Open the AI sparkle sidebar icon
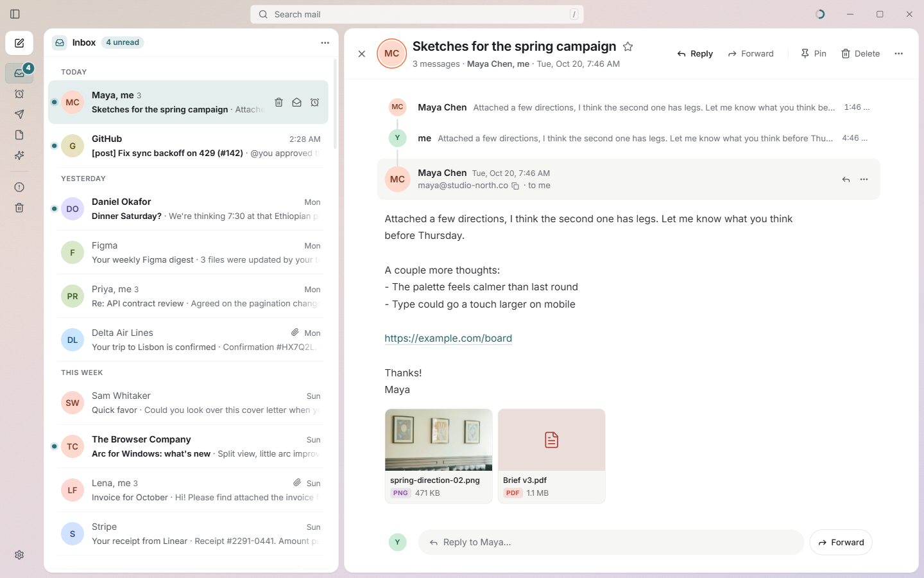This screenshot has height=578, width=924. pos(19,155)
